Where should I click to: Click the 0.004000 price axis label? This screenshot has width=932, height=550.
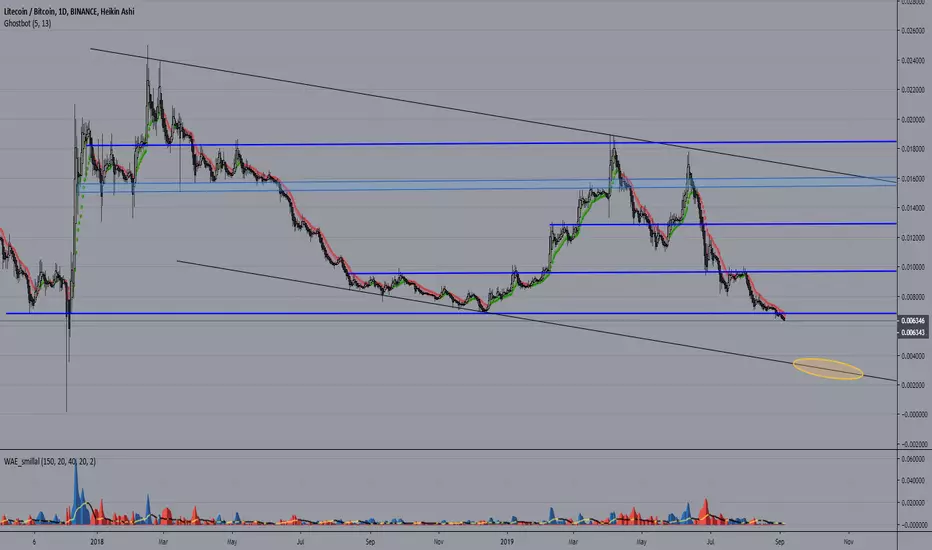[912, 356]
